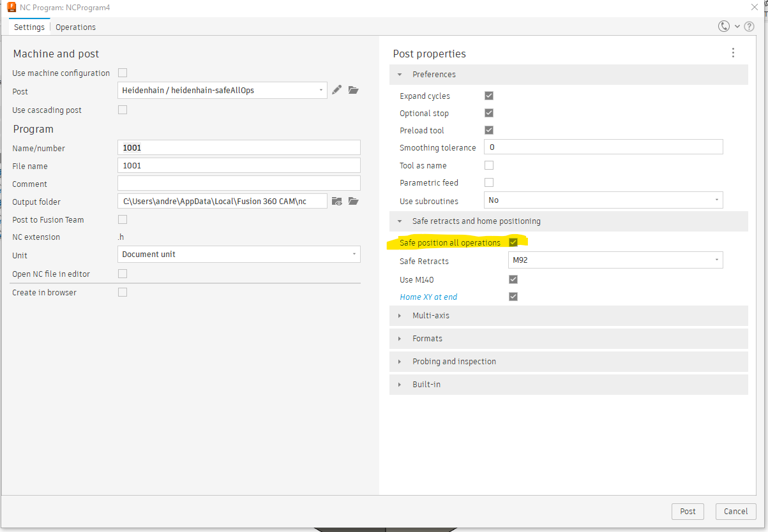
Task: Enable Post to Fusion Team checkbox
Action: [123, 219]
